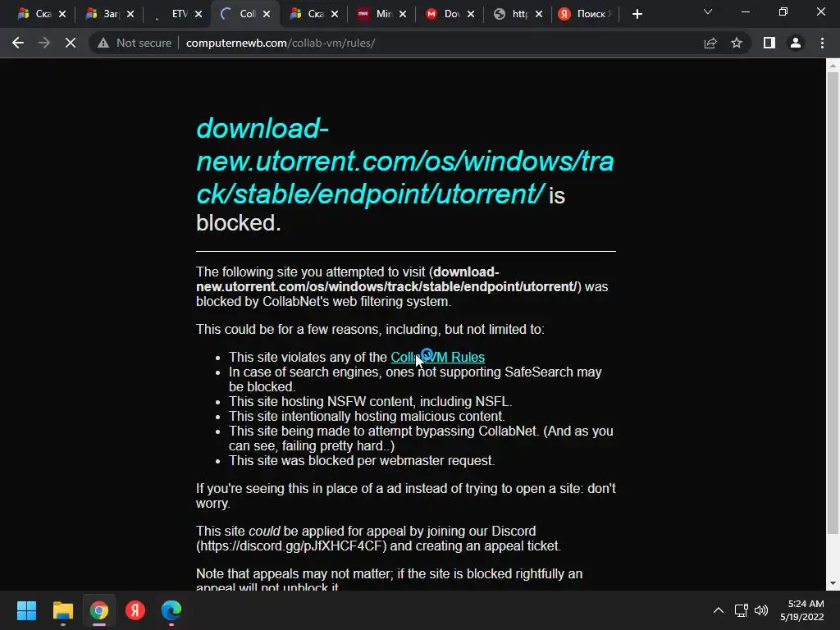This screenshot has height=630, width=840.
Task: Click 'This site hosting NSFW content' bullet
Action: click(370, 402)
